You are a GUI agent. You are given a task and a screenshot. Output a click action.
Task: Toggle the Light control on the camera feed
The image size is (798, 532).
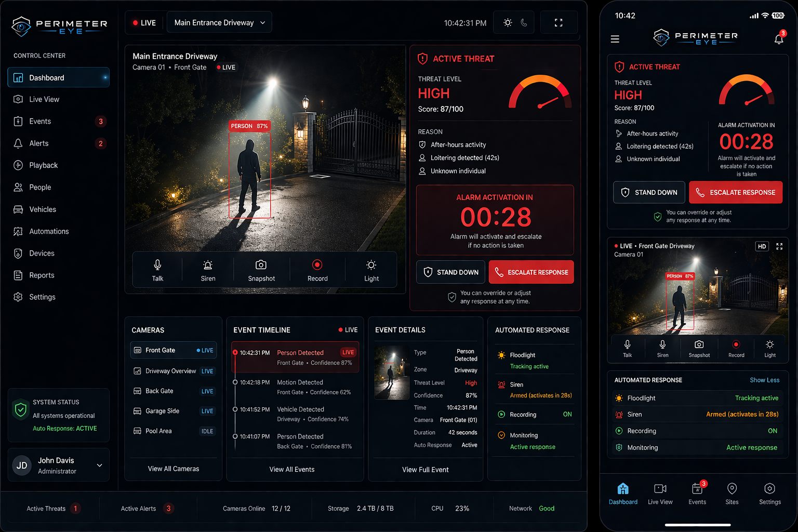click(371, 270)
